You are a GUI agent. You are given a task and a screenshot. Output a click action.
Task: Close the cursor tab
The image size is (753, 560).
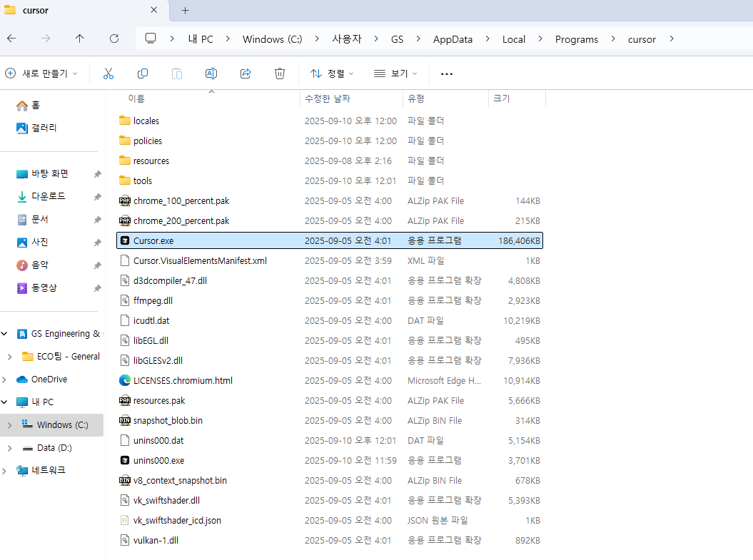[153, 10]
